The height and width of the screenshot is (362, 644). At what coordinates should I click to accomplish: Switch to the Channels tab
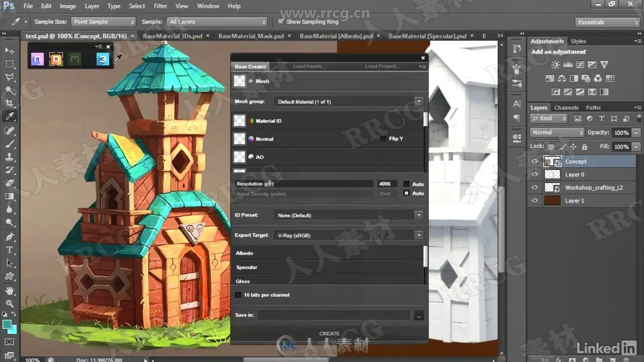coord(566,108)
